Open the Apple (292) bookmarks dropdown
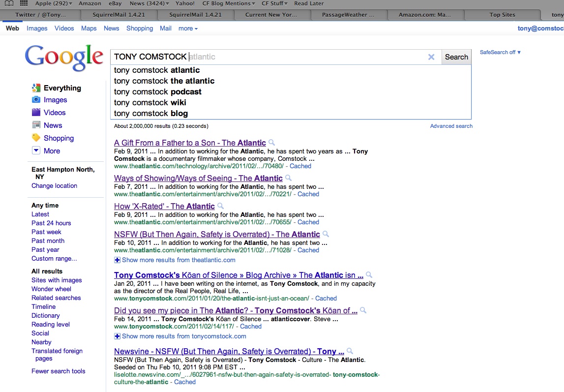Viewport: 564px width, 392px height. pos(54,3)
